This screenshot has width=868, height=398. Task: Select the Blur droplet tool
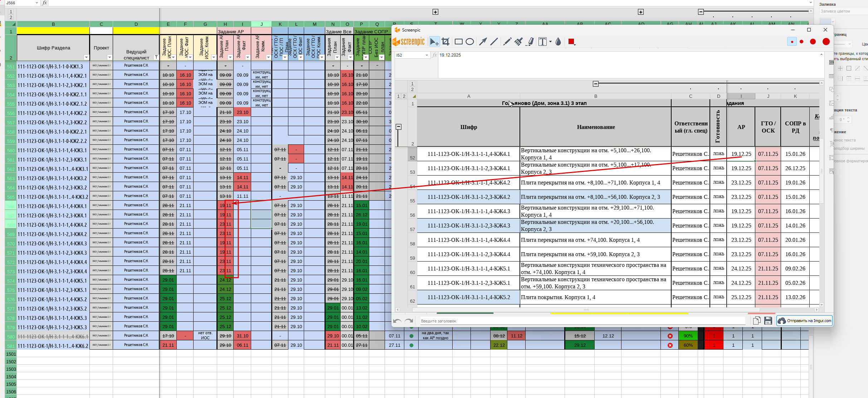coord(558,42)
